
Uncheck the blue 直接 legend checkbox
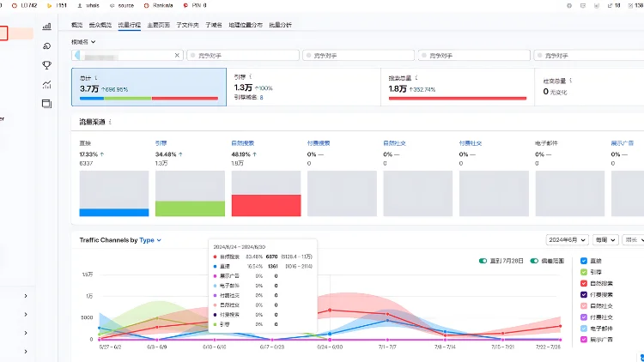click(584, 261)
